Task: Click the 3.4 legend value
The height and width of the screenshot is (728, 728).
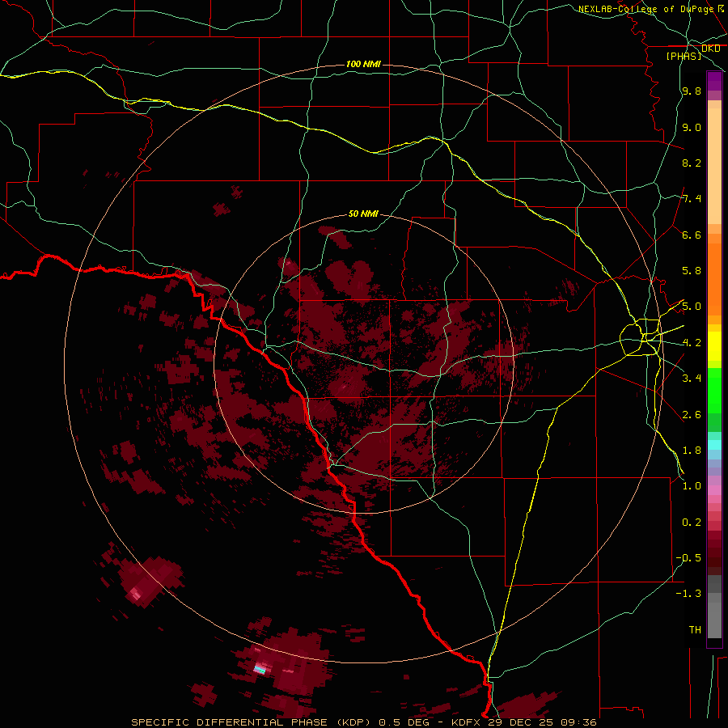Action: [x=692, y=379]
